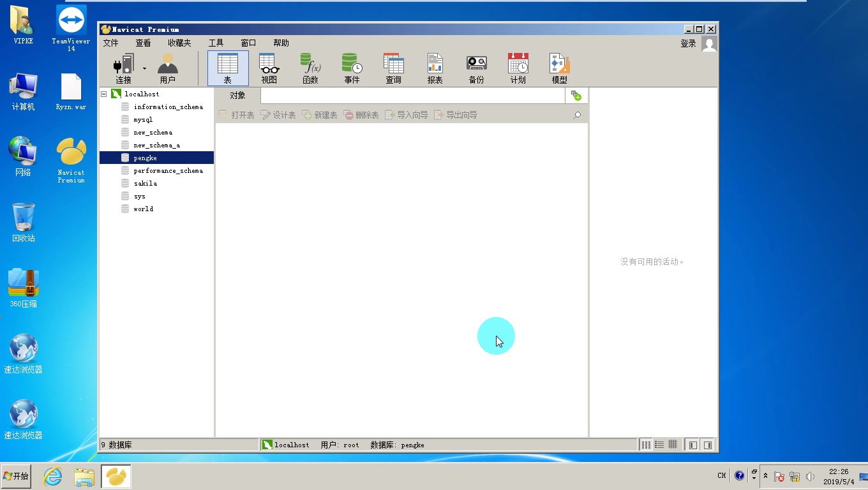Select the performance_schema database
This screenshot has height=490, width=868.
point(168,170)
